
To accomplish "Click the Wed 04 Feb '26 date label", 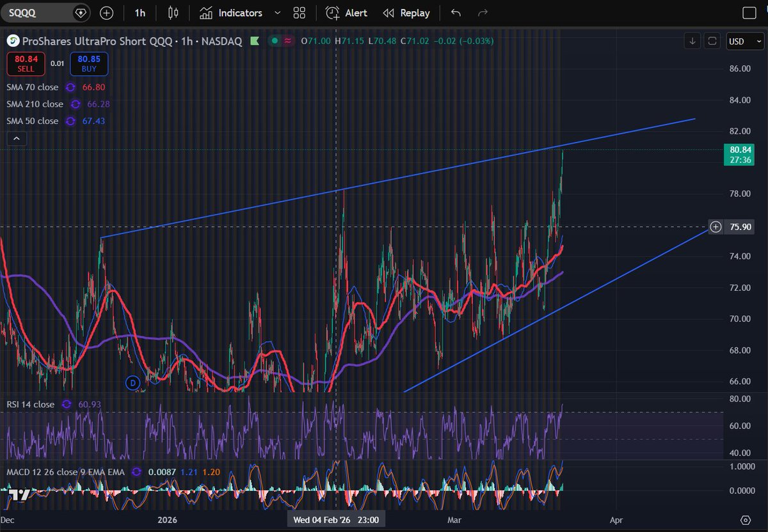I will pyautogui.click(x=337, y=520).
